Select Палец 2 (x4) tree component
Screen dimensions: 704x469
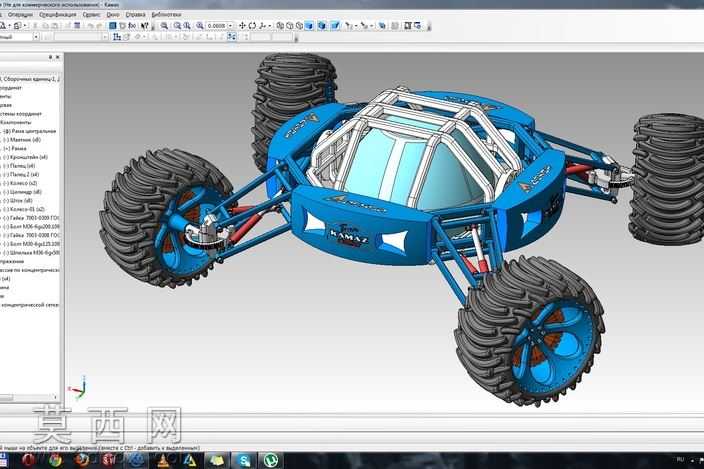tap(22, 174)
